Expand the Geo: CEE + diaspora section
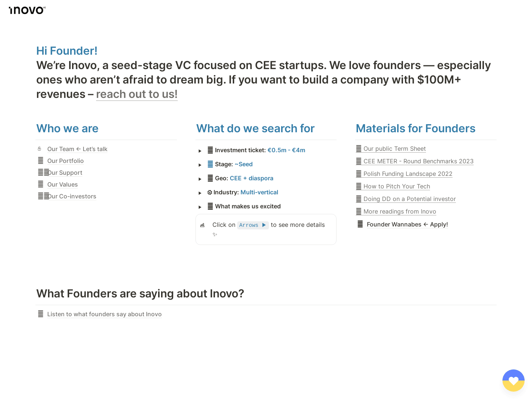 pos(200,179)
